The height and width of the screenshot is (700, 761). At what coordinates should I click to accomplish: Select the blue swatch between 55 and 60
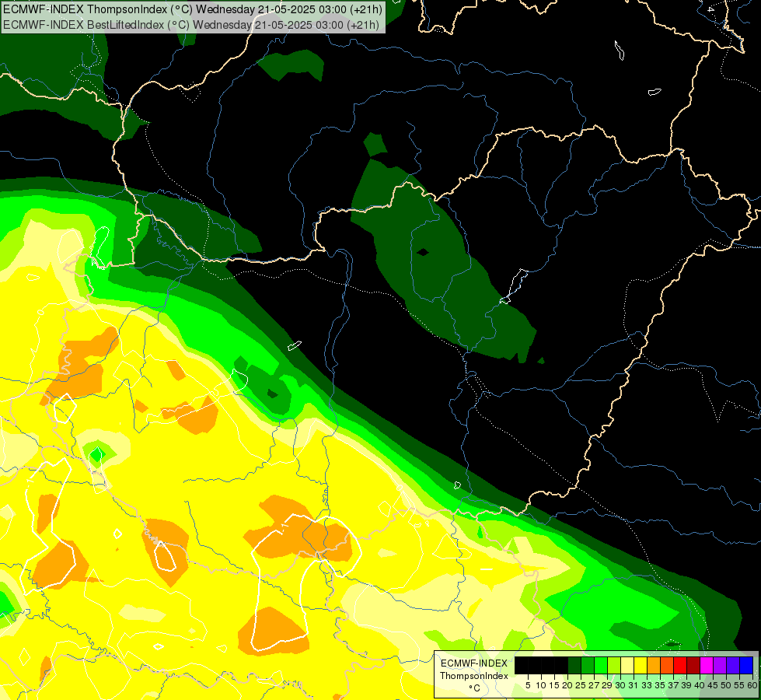(x=746, y=666)
